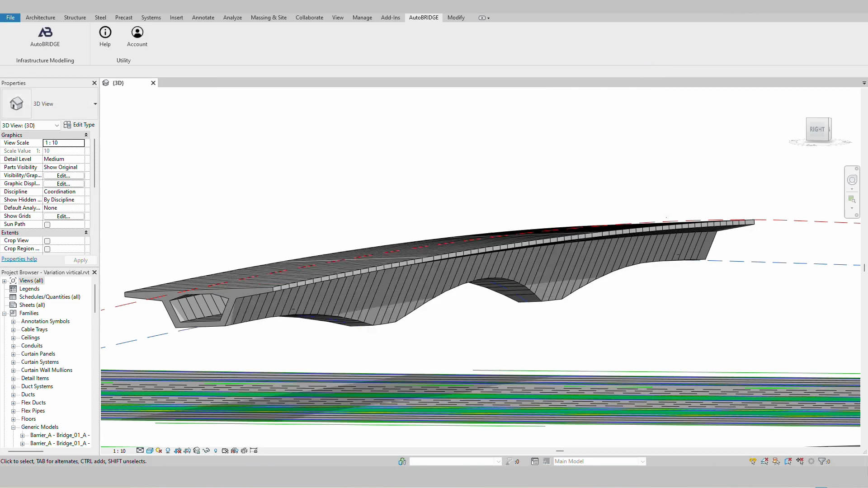868x488 pixels.
Task: Open the File menu
Action: [10, 18]
